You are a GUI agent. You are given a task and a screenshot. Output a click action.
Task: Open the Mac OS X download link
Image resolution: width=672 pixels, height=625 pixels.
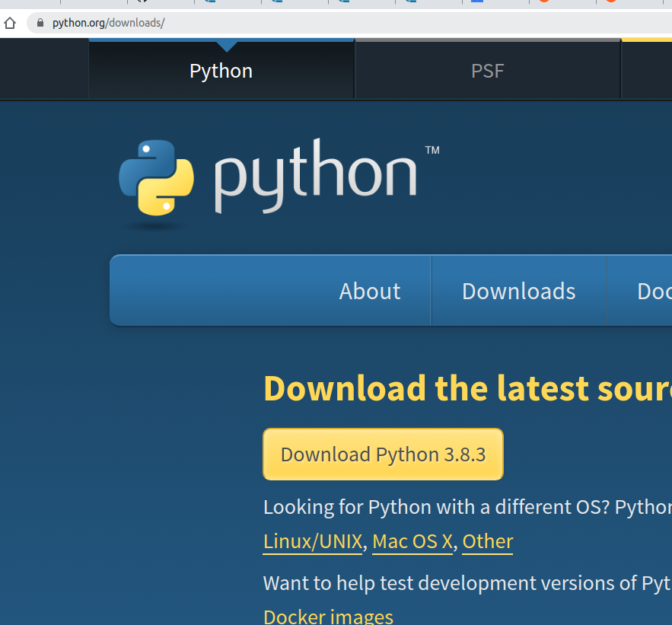(x=412, y=540)
